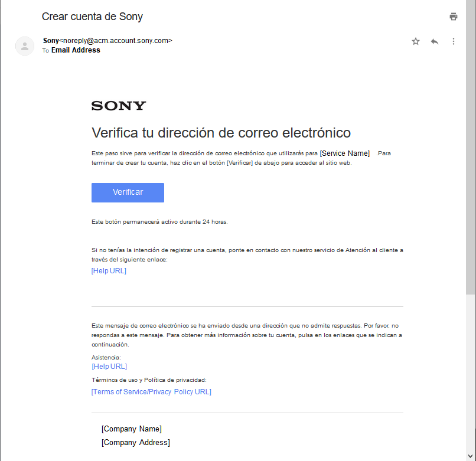476x461 pixels.
Task: Click the reply arrow icon
Action: click(435, 41)
